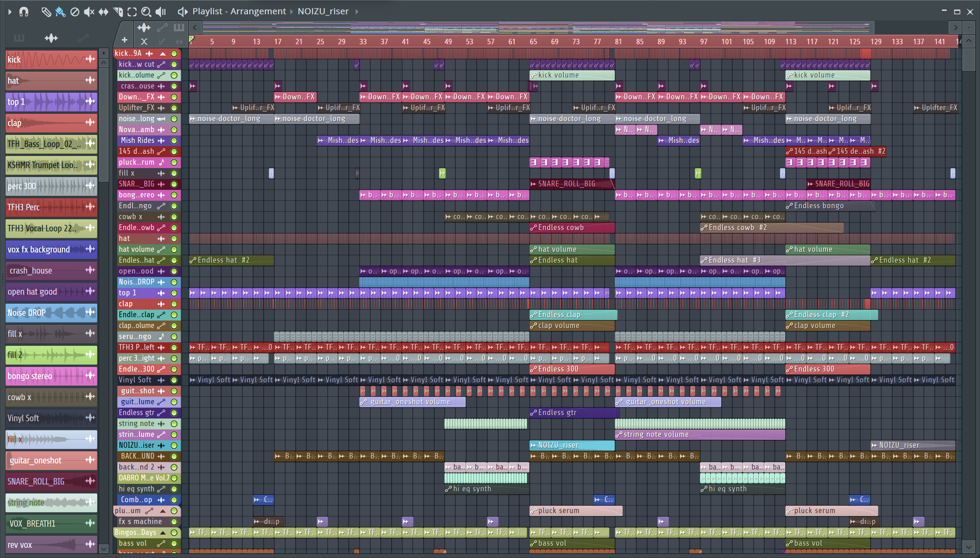
Task: Show automation clips filter in picker
Action: [x=83, y=38]
